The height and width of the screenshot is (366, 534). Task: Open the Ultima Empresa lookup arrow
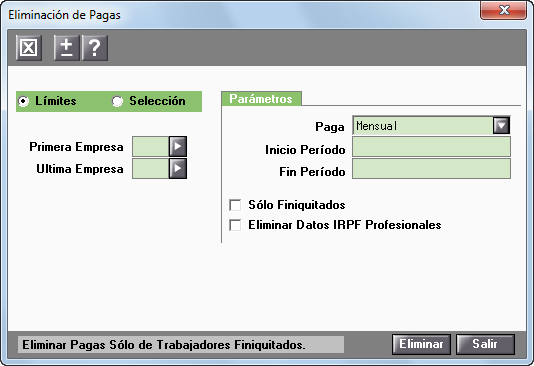tap(178, 168)
